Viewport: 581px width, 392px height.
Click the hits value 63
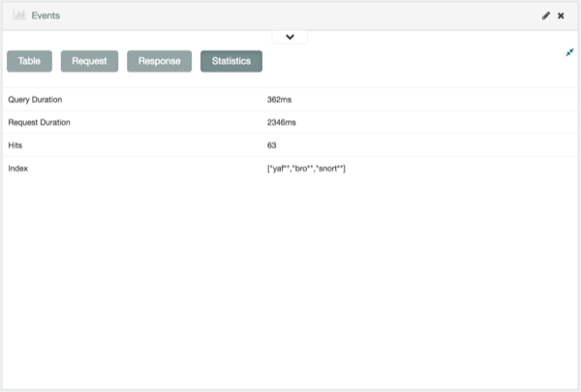coord(271,145)
